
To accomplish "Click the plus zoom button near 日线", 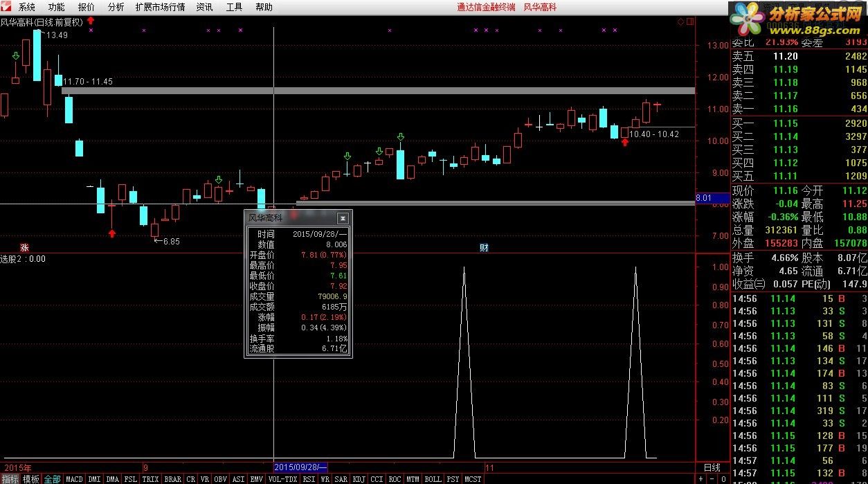I will pos(700,478).
